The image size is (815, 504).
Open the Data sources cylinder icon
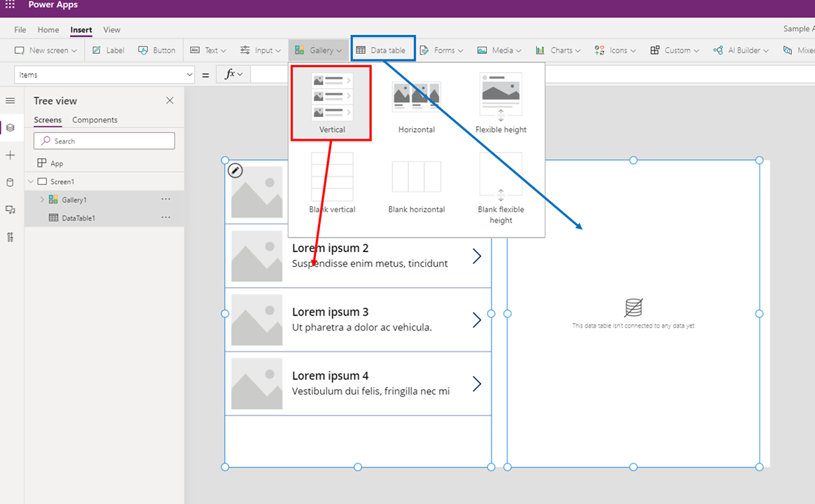click(x=11, y=183)
